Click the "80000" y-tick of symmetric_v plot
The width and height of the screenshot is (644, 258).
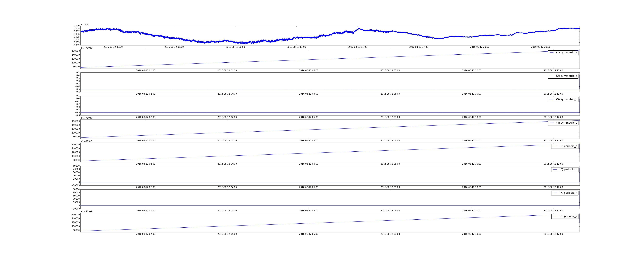click(76, 137)
